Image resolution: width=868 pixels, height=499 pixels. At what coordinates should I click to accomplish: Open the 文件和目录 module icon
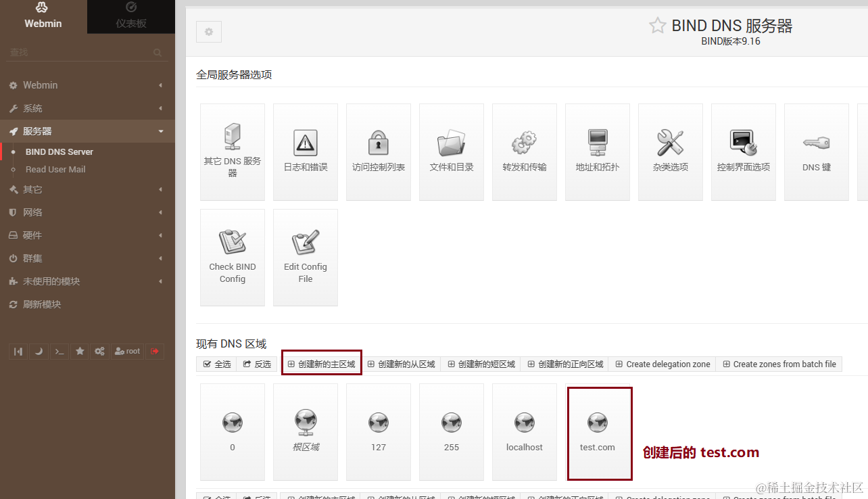(451, 151)
